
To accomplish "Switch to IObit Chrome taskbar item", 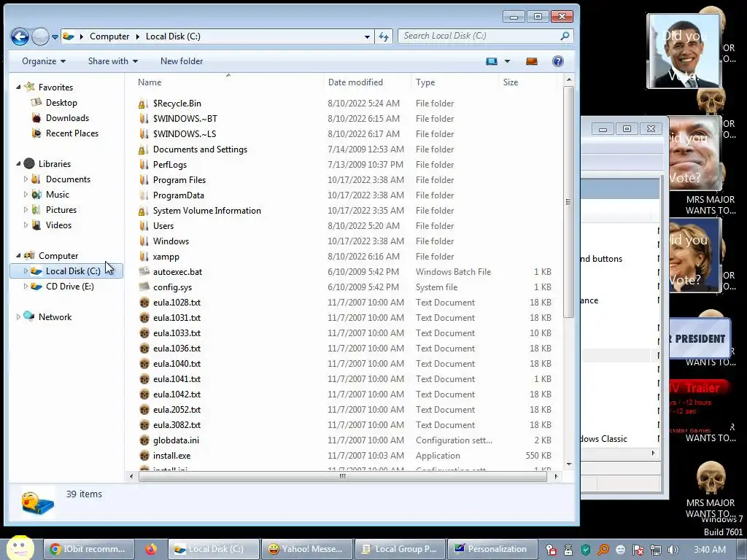I will click(x=88, y=549).
